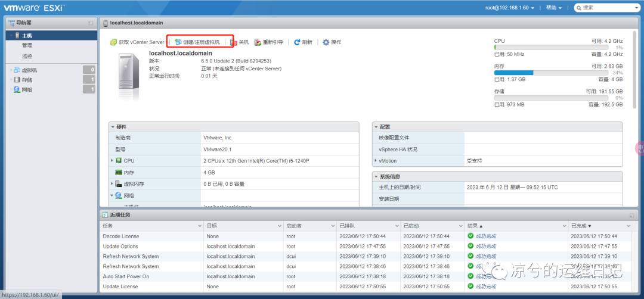Image resolution: width=644 pixels, height=299 pixels.
Task: Sort by Queued (已排队) column header
Action: click(369, 226)
